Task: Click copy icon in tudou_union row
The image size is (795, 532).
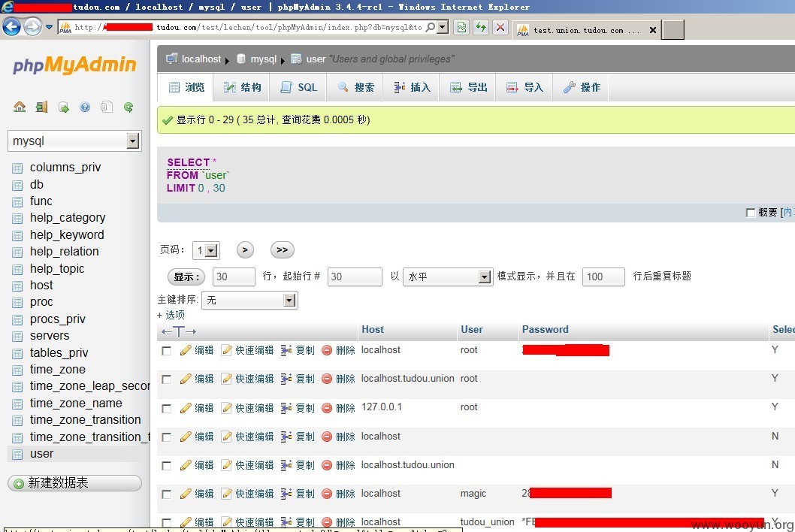Action: (286, 522)
